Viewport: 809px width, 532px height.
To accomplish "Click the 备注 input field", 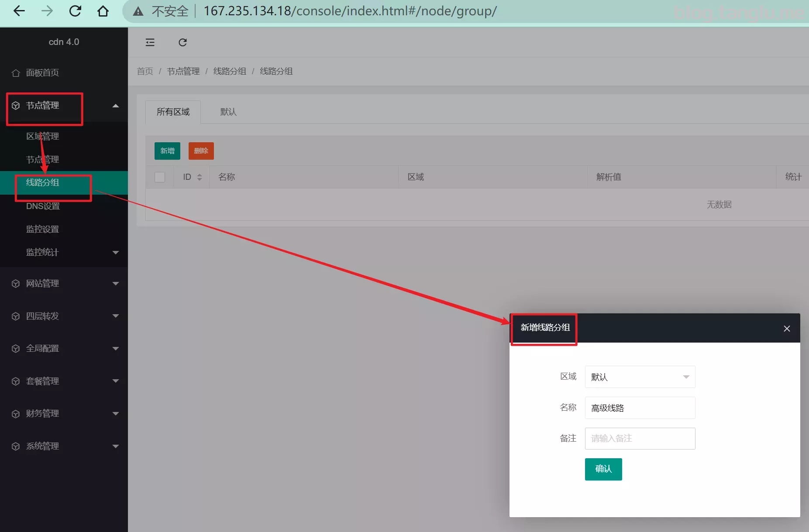I will (640, 439).
